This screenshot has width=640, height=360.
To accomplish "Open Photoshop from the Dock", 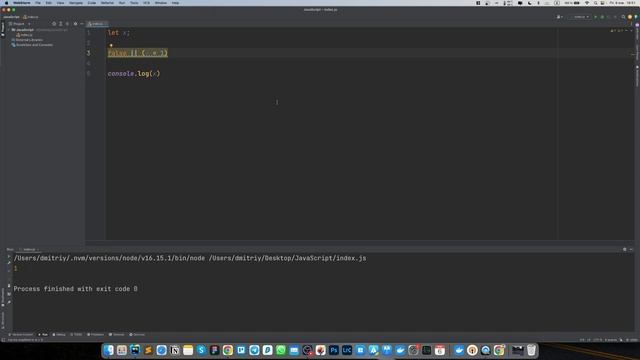I will [x=334, y=350].
